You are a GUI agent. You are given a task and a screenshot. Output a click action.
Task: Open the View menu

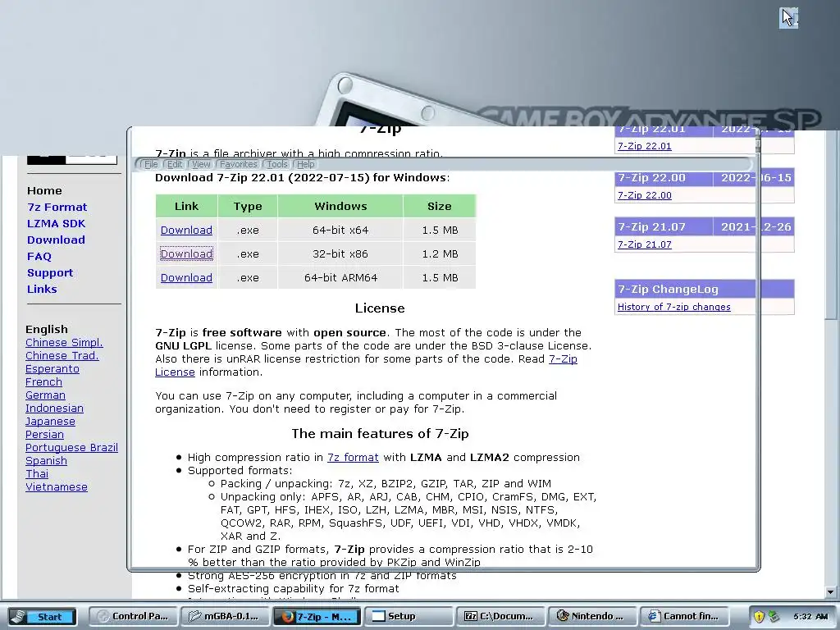tap(201, 164)
